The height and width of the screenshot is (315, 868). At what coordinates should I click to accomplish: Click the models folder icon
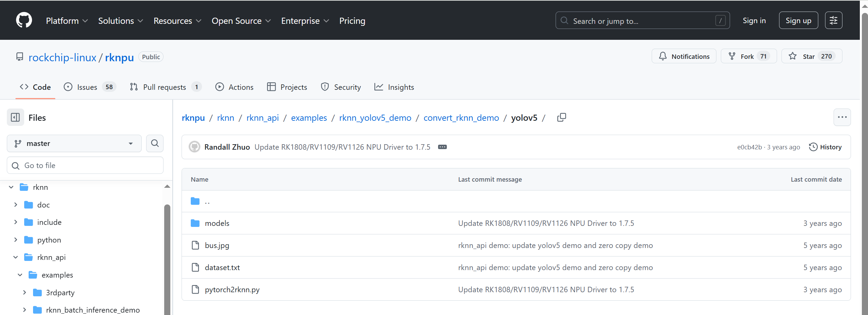tap(195, 223)
